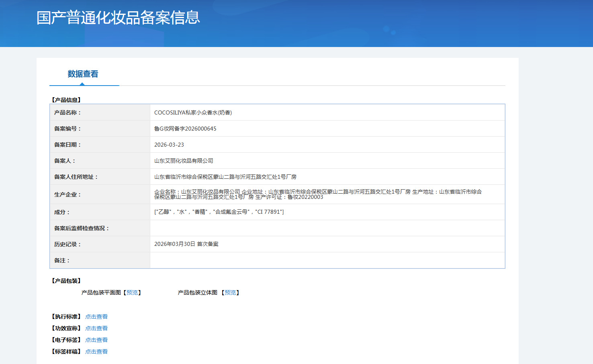Click the history record 2026年03月30日 首次备案

186,244
